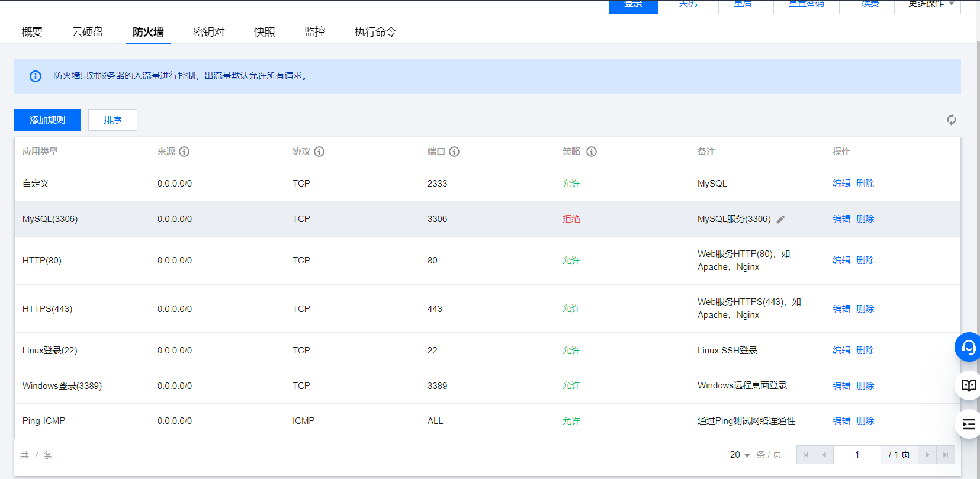Image resolution: width=980 pixels, height=479 pixels.
Task: Click info icon next to 策略 header
Action: (592, 152)
